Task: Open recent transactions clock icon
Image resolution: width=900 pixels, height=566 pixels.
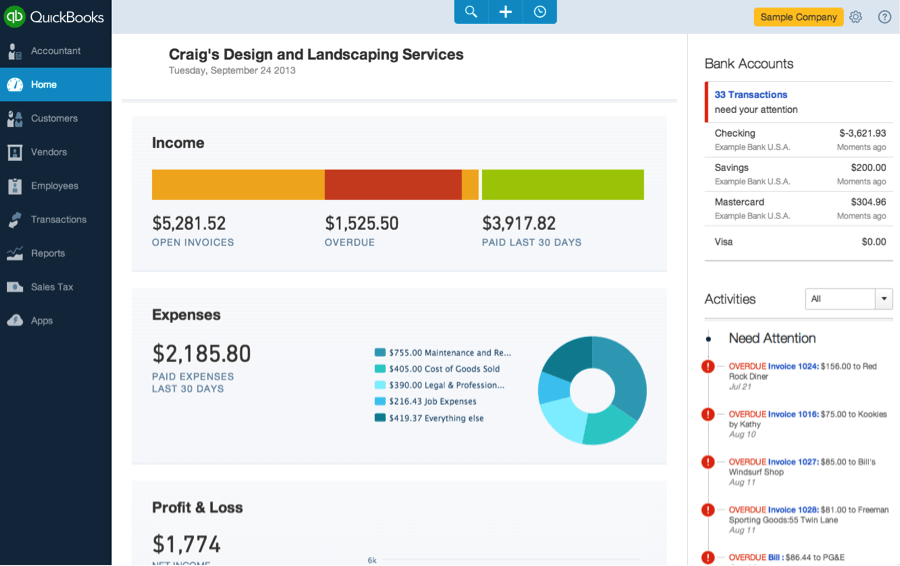Action: (540, 11)
